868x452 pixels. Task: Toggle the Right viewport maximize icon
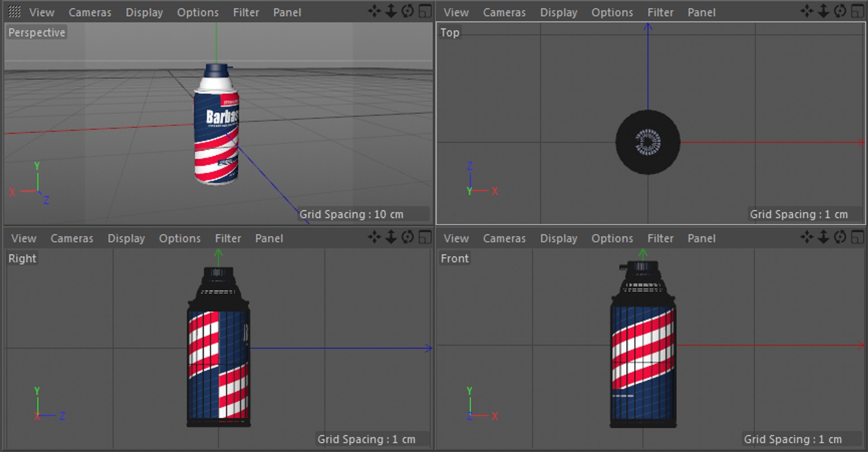(425, 237)
